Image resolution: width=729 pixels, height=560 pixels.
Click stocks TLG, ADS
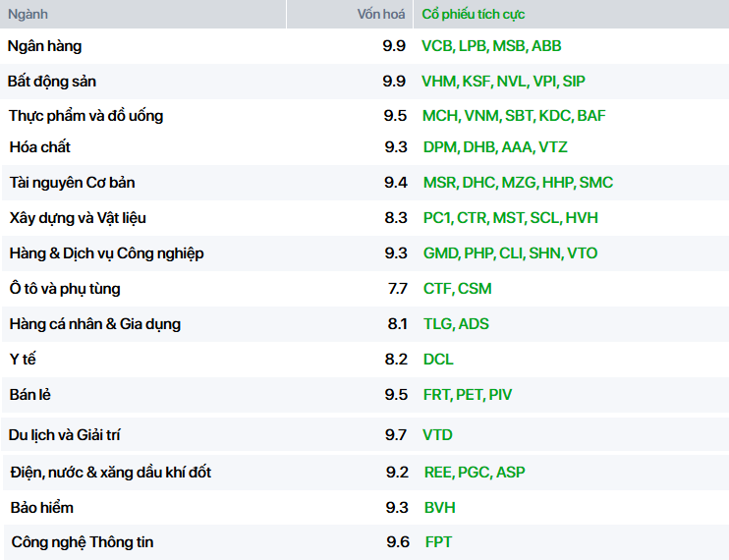(x=456, y=324)
